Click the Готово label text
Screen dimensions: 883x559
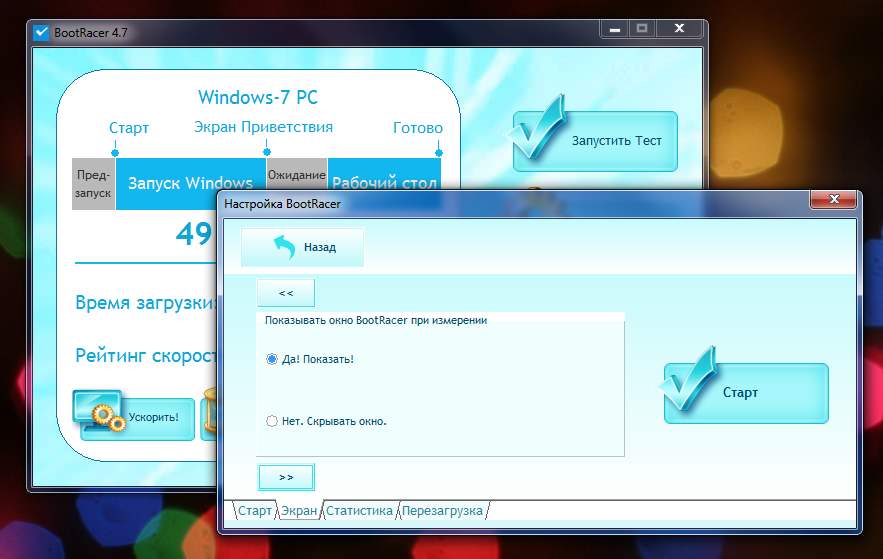coord(418,128)
